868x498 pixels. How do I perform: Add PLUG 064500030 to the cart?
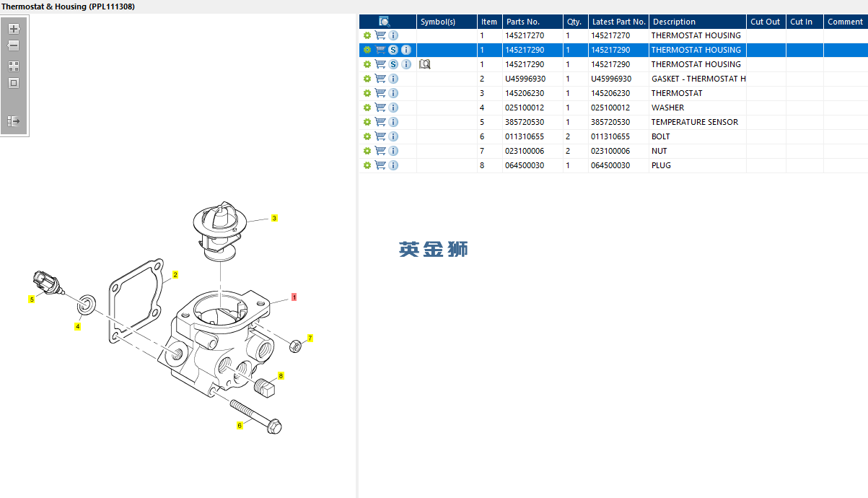click(x=380, y=165)
